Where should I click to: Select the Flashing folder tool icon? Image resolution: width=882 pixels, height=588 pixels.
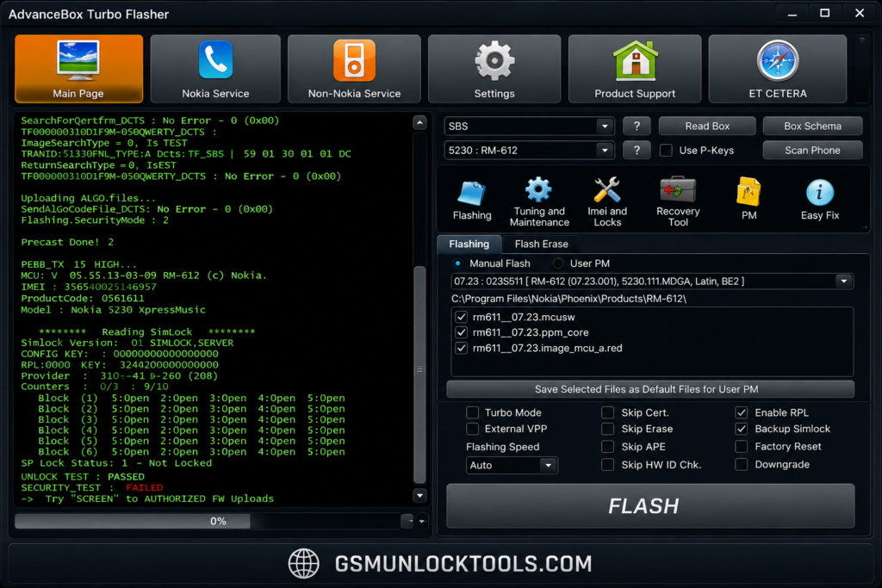pyautogui.click(x=471, y=193)
